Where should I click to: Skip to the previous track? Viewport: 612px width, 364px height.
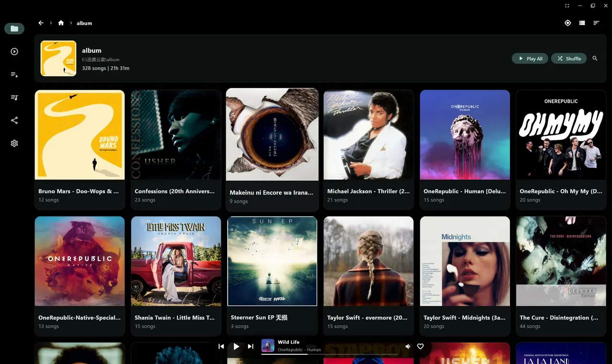click(221, 346)
